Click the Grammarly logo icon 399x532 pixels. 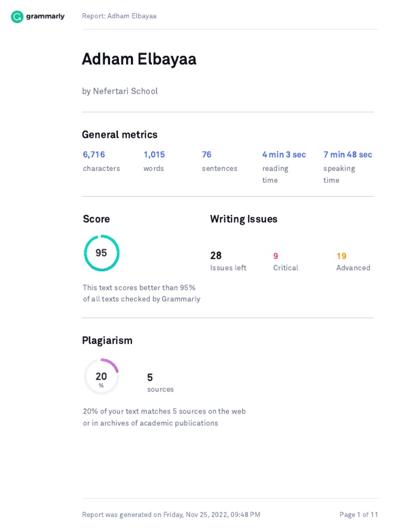[x=17, y=17]
